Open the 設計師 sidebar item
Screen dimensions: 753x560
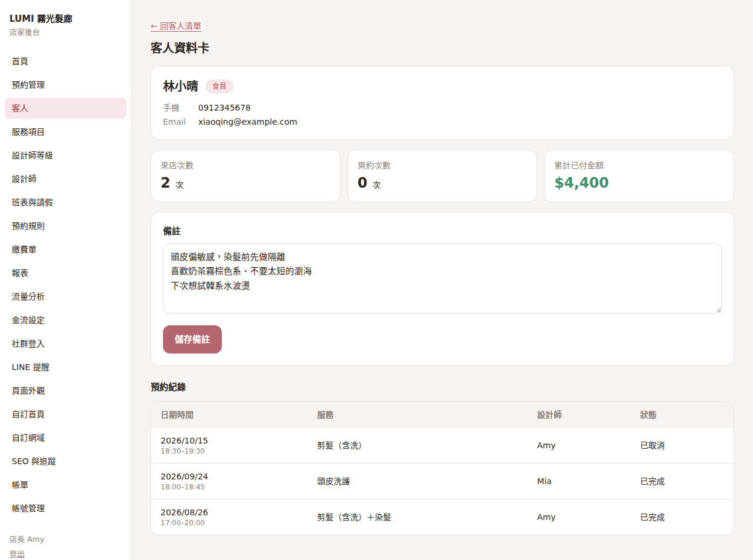65,179
